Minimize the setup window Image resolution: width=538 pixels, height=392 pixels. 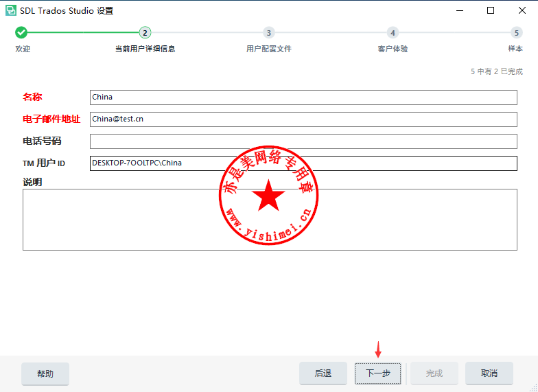(x=460, y=11)
